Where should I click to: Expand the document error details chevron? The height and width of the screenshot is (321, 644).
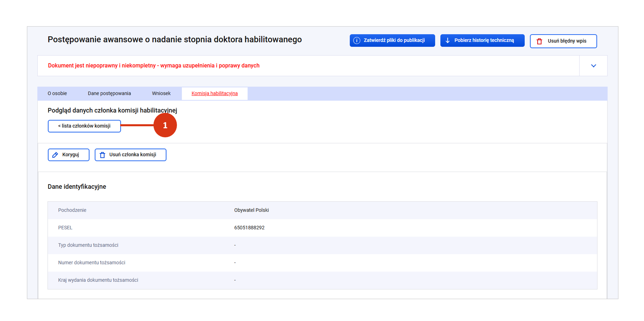tap(593, 66)
